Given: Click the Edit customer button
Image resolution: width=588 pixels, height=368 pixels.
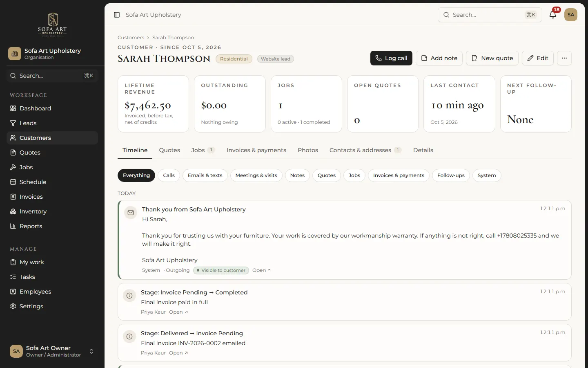Looking at the screenshot, I should (x=538, y=58).
